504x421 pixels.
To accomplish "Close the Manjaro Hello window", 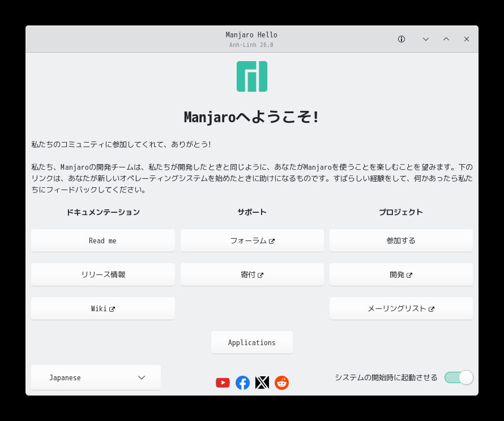I will point(467,39).
